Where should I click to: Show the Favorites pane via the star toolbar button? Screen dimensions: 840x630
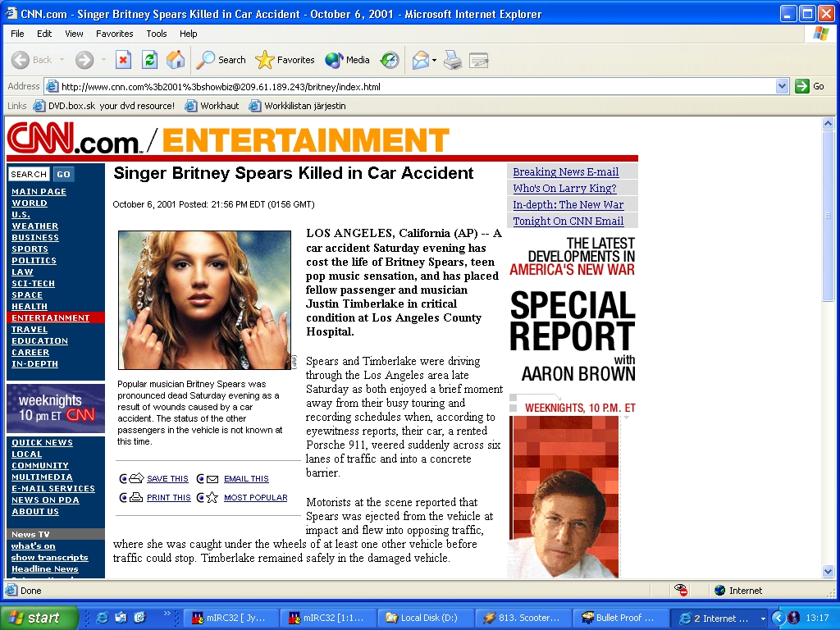tap(285, 60)
